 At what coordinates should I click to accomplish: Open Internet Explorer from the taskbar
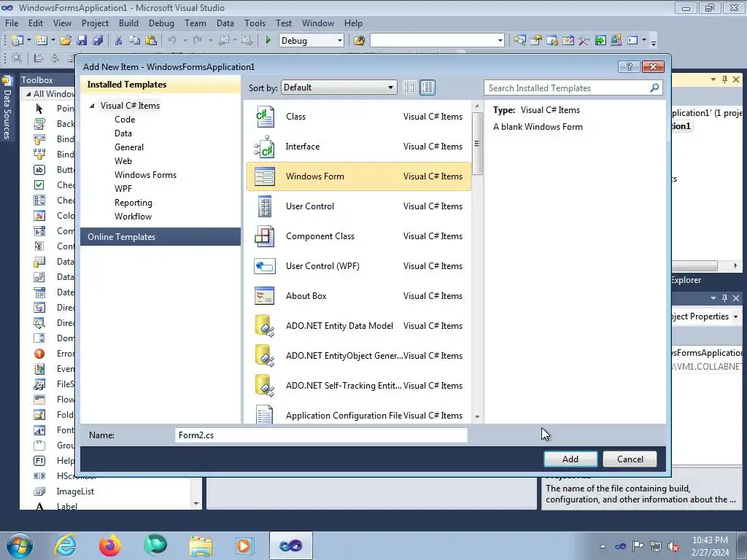coord(65,545)
